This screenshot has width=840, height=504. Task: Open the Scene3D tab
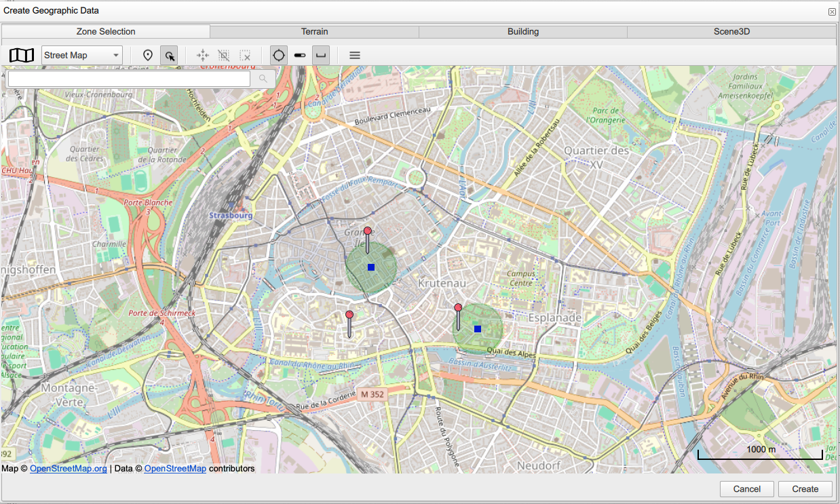[x=731, y=32]
